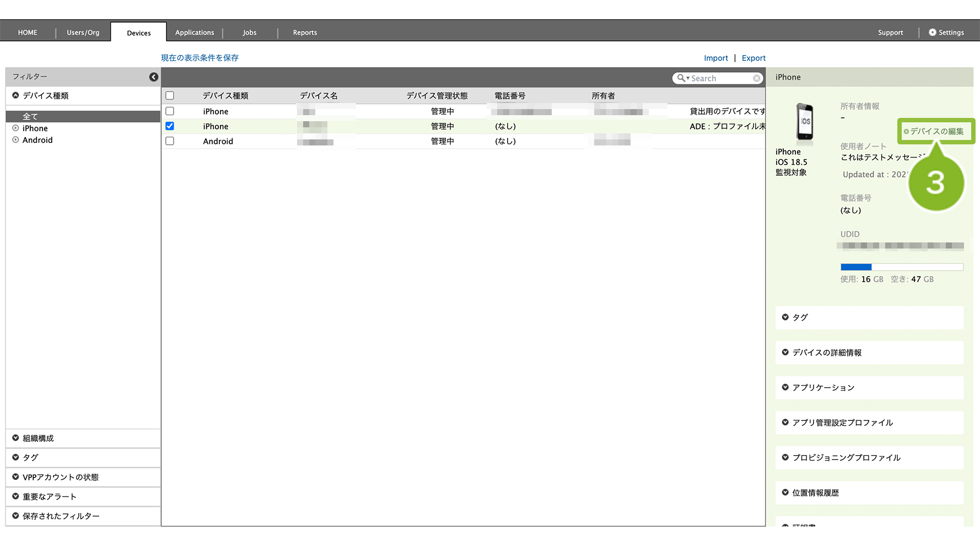Click the Export link
Screen dimensions: 980x551
[x=753, y=58]
